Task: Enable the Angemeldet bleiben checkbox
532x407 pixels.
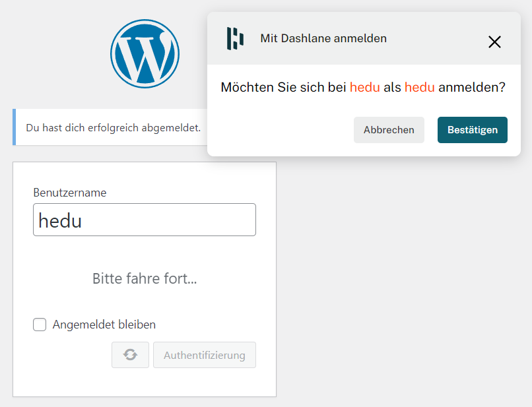Action: 40,325
